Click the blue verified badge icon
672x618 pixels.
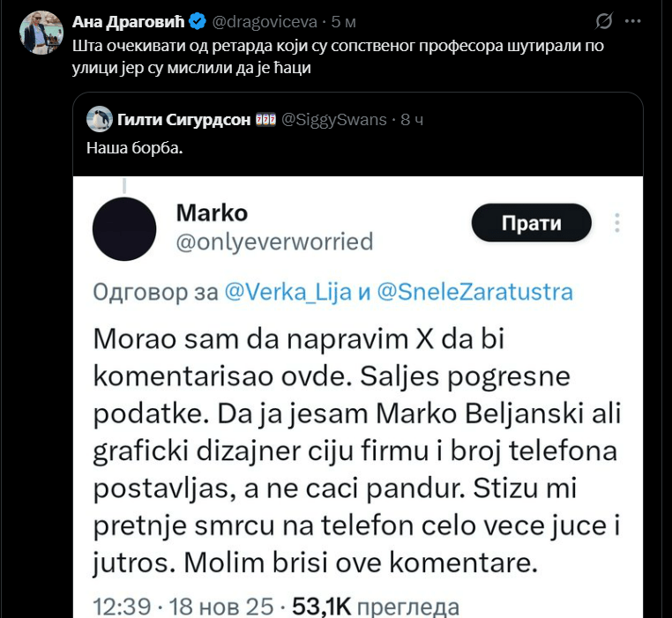[198, 21]
